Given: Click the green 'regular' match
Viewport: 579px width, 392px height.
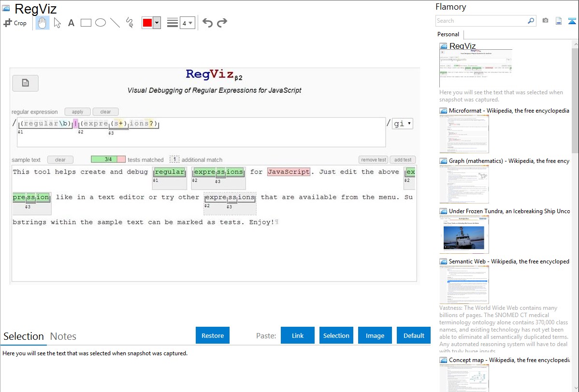Looking at the screenshot, I should click(170, 172).
